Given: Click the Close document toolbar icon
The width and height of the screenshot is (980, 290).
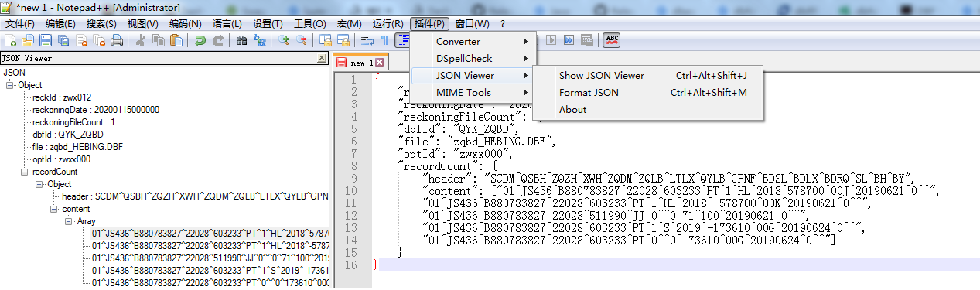Looking at the screenshot, I should tap(81, 40).
